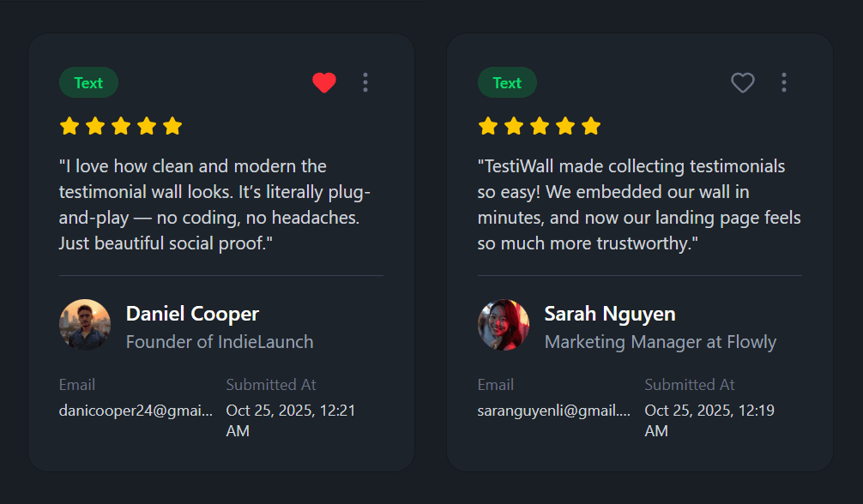Select the Text tag on Sarah Nguyen's card
The image size is (863, 504).
pyautogui.click(x=507, y=82)
